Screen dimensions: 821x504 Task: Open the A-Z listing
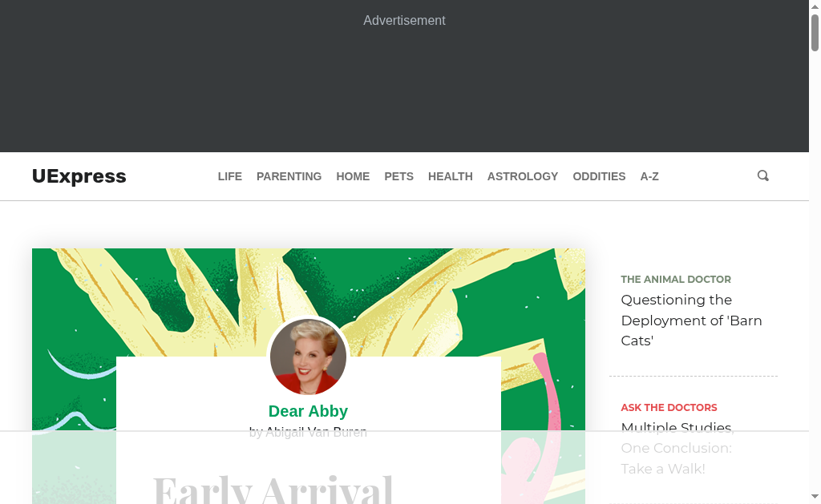[649, 177]
